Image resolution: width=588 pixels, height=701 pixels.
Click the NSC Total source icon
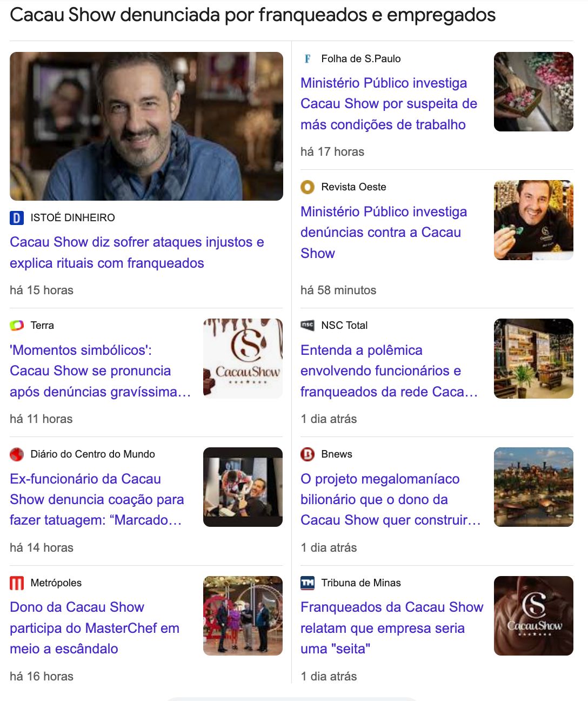click(x=308, y=326)
